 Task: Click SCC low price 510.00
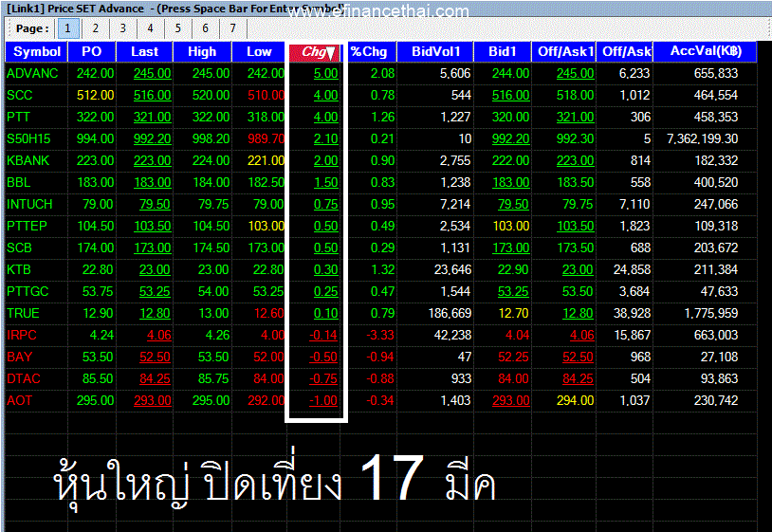[x=266, y=95]
